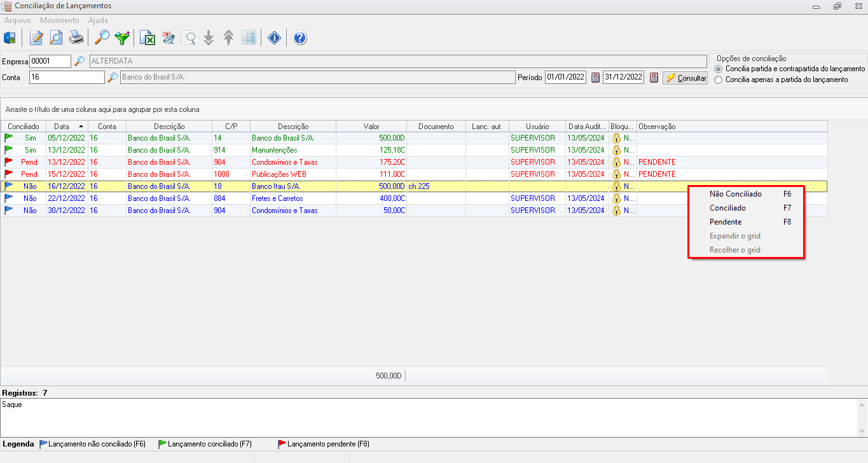Click 'Lançamento pendente (F8)' legend entry
This screenshot has height=463, width=868.
click(x=324, y=444)
